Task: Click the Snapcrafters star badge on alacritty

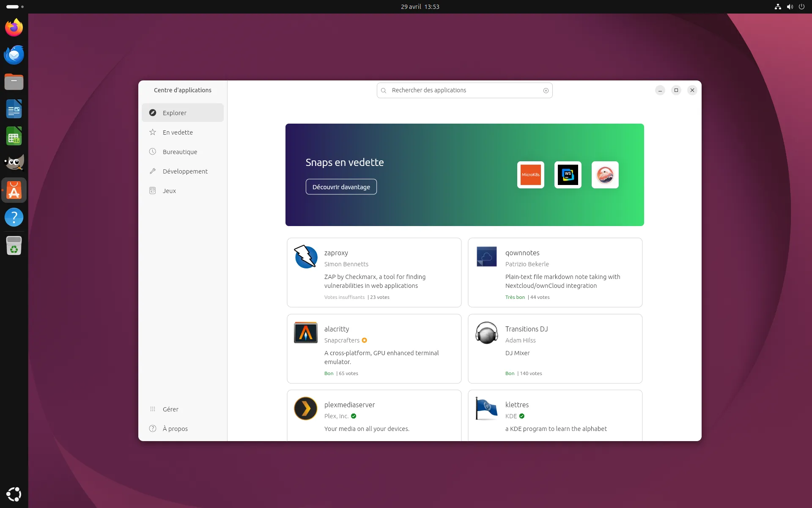Action: pyautogui.click(x=365, y=340)
